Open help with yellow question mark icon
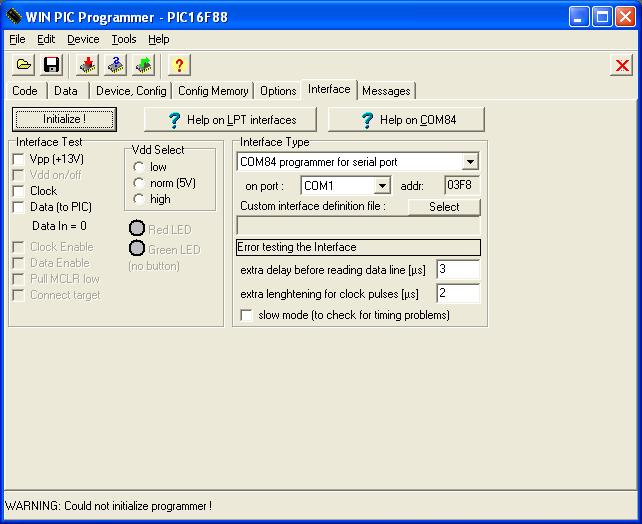 [179, 65]
